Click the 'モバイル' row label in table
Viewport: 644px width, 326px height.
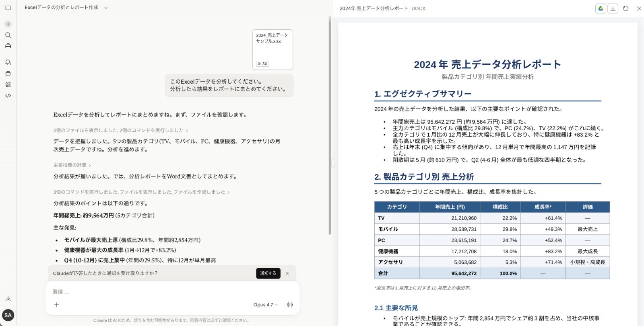pos(388,229)
